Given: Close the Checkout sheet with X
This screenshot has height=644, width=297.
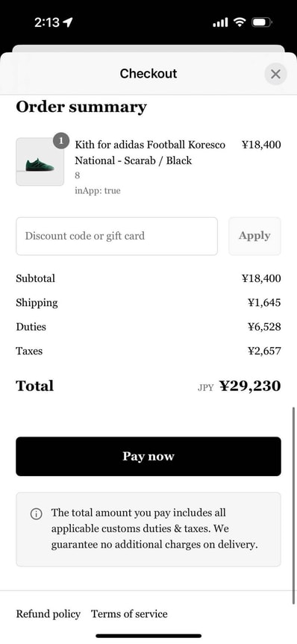Looking at the screenshot, I should coord(275,74).
